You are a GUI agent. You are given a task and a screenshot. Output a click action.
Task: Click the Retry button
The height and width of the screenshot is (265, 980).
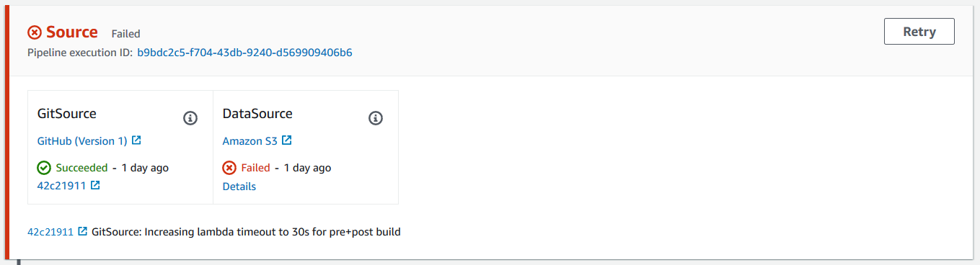pyautogui.click(x=919, y=32)
